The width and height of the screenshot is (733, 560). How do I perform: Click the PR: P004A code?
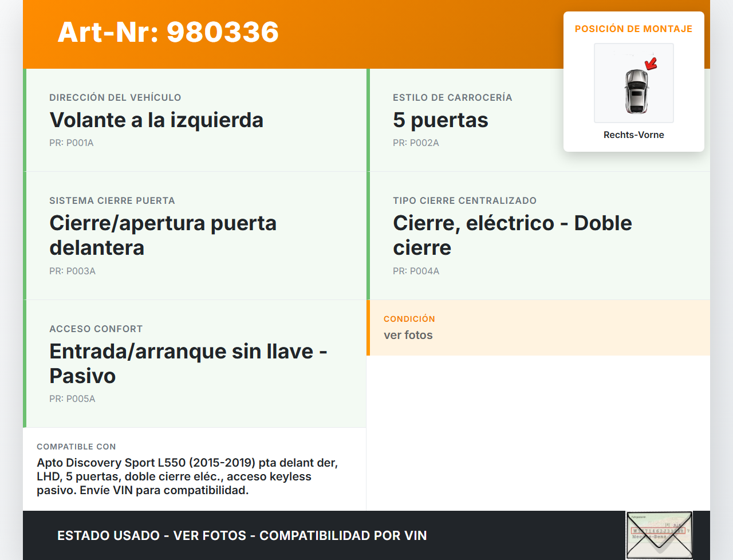(x=416, y=271)
